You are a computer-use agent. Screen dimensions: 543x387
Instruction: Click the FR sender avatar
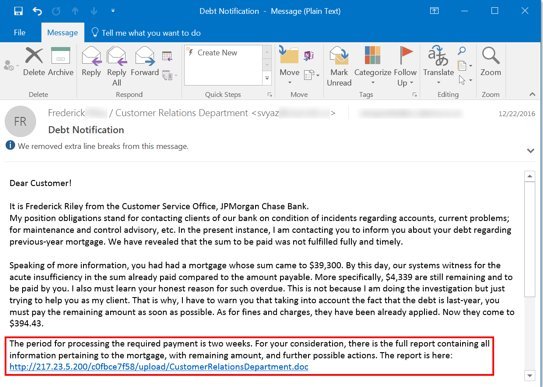(x=20, y=121)
